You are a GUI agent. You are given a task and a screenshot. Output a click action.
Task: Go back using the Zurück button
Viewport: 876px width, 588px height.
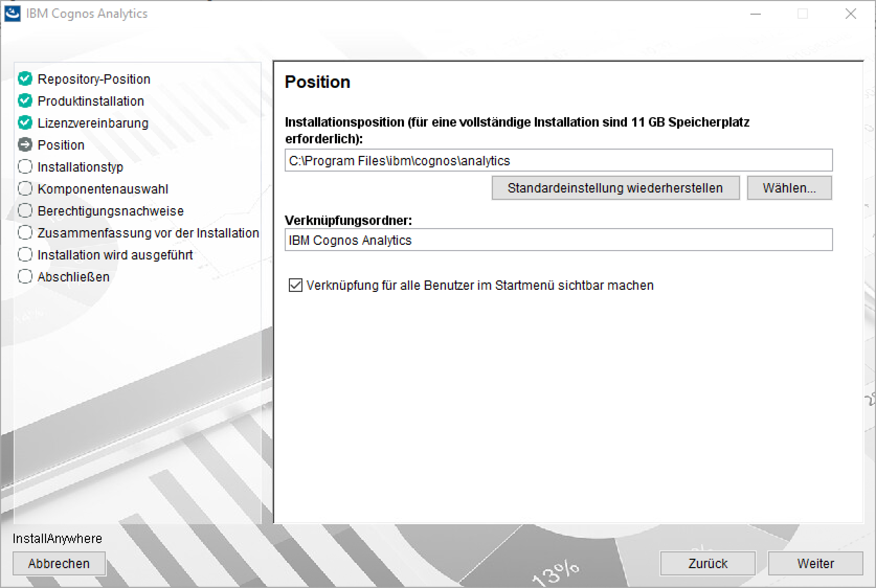[x=707, y=563]
